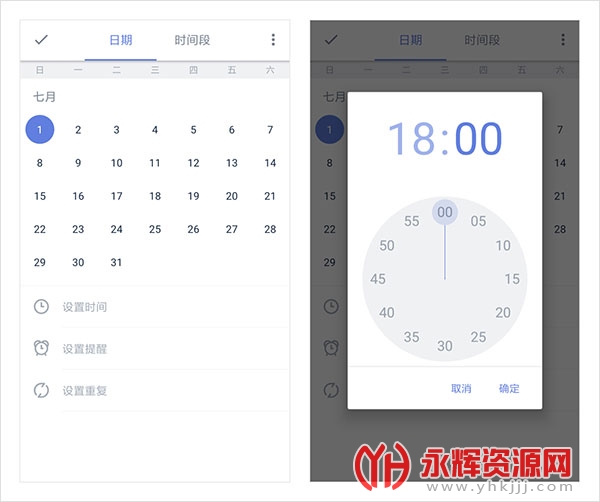Click the alarm clock icon beside 设置提醒
Image resolution: width=600 pixels, height=502 pixels.
[x=41, y=348]
